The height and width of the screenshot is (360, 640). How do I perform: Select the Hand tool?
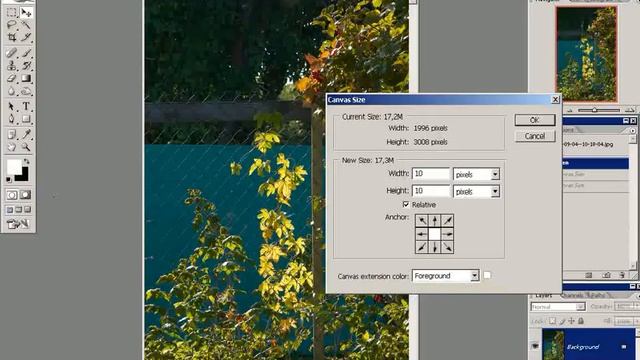(x=12, y=147)
